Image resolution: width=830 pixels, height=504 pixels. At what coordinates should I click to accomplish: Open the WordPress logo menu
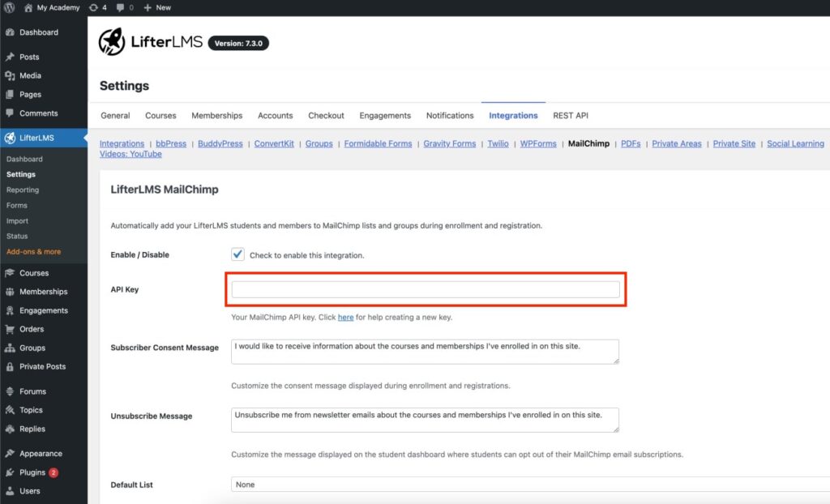pos(10,7)
